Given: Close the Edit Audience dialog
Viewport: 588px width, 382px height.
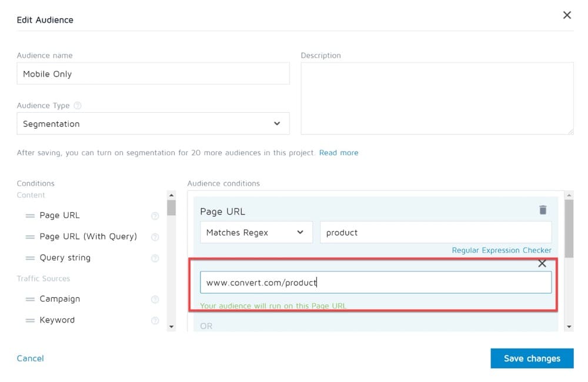Looking at the screenshot, I should [x=567, y=15].
